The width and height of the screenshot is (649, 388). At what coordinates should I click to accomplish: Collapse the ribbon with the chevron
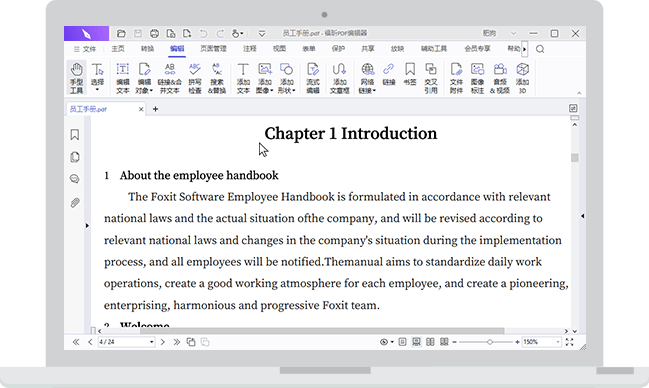tap(579, 93)
